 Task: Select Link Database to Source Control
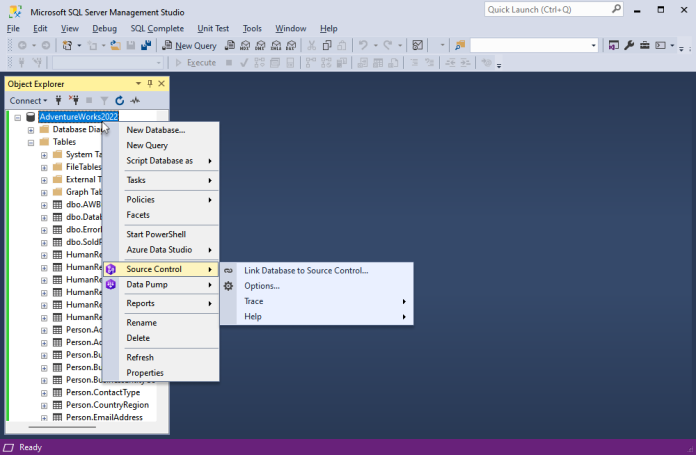click(306, 270)
